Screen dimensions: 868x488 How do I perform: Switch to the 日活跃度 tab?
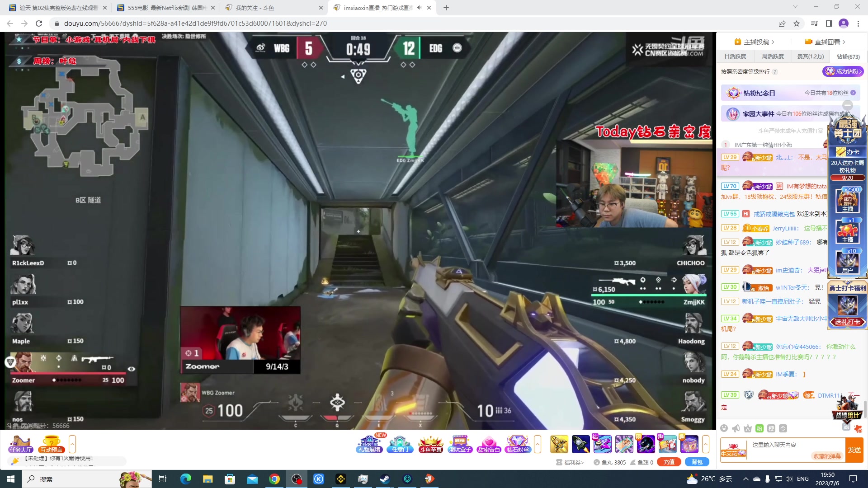click(735, 56)
